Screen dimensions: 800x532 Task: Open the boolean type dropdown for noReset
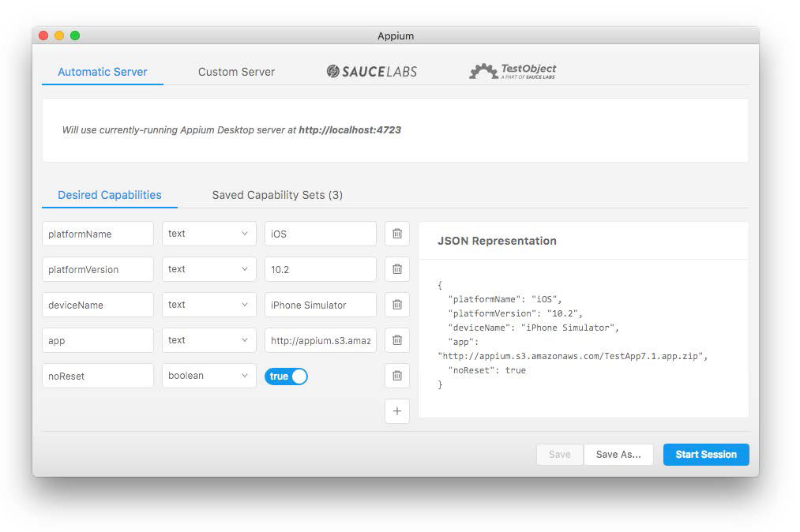point(208,376)
